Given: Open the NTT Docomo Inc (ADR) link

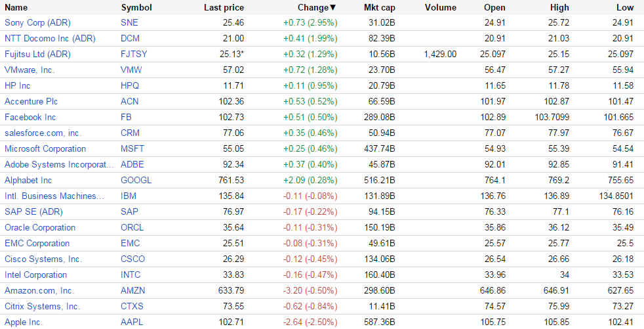Looking at the screenshot, I should [x=50, y=38].
